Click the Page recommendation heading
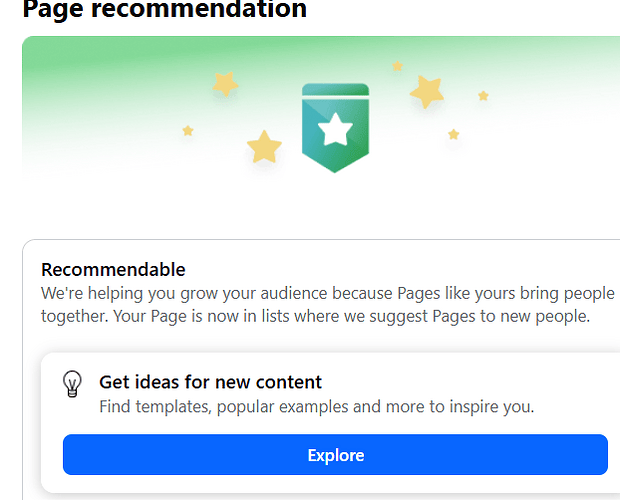Viewport: 620px width, 500px height. tap(164, 10)
